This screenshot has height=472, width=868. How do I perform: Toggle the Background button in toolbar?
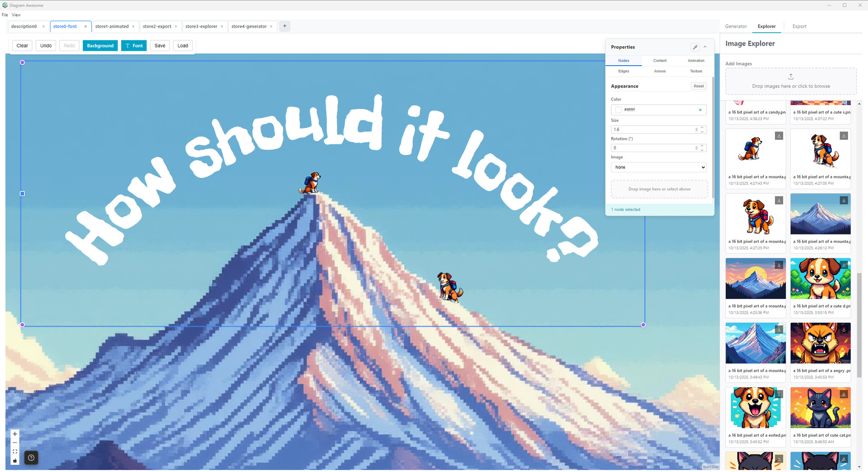click(100, 46)
